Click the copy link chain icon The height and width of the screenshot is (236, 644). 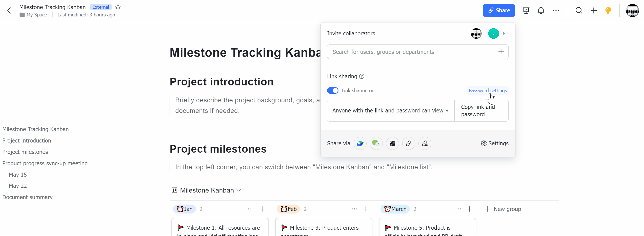[x=409, y=144]
